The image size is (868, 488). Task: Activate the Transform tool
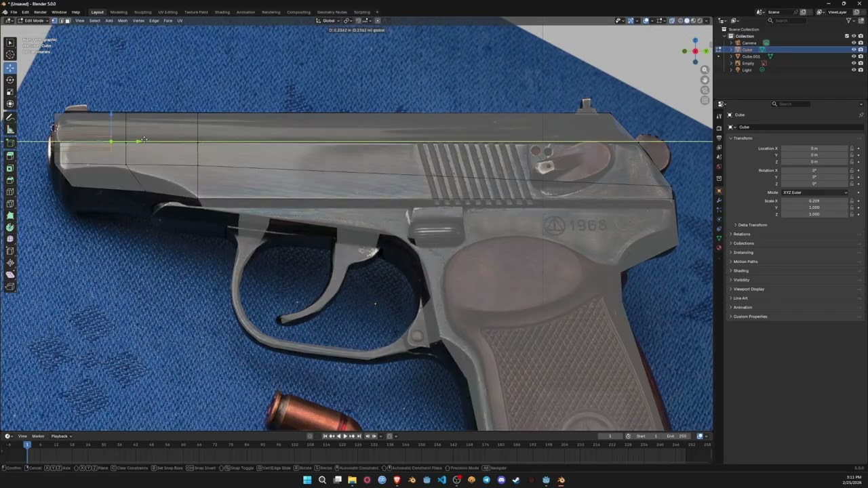click(10, 104)
